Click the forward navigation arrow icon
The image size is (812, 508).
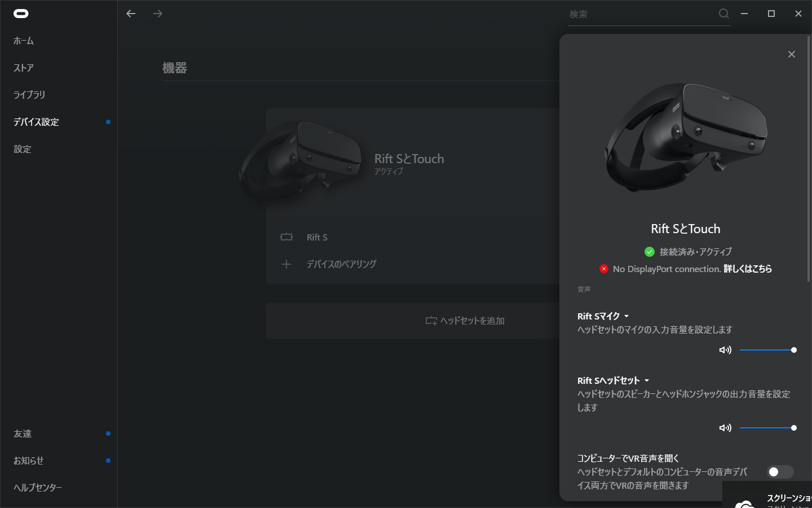tap(158, 14)
